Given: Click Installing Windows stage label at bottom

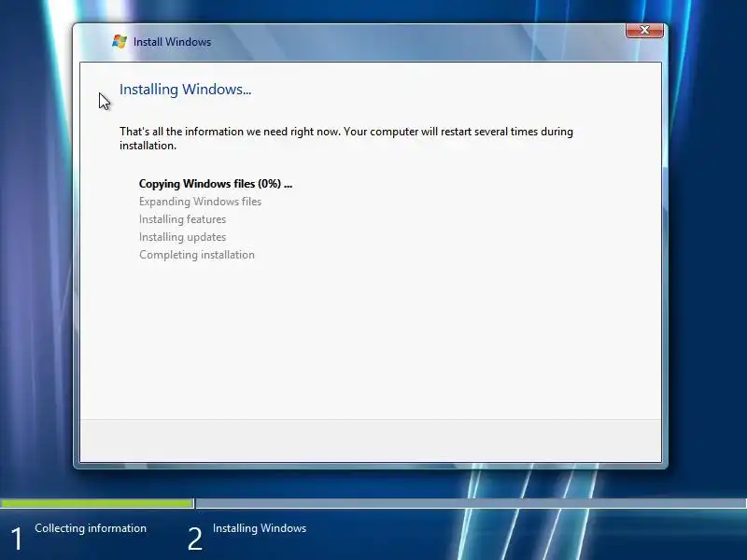Looking at the screenshot, I should (260, 528).
